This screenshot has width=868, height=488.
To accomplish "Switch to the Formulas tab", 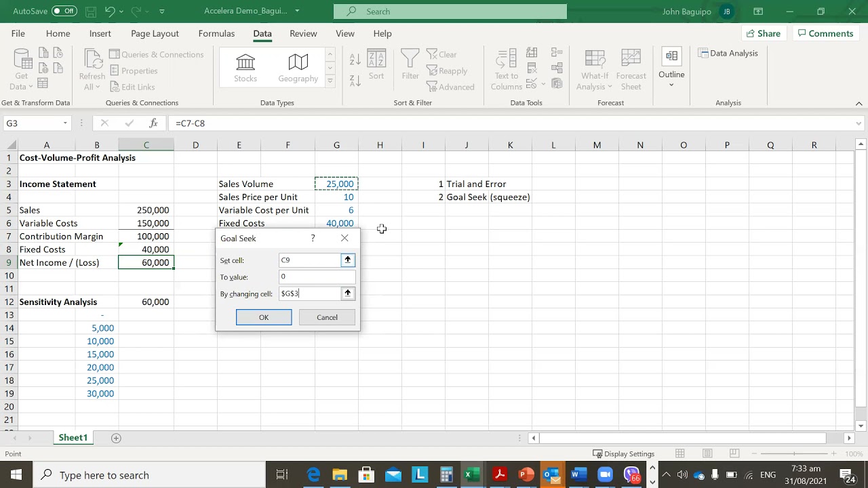I will click(x=216, y=33).
